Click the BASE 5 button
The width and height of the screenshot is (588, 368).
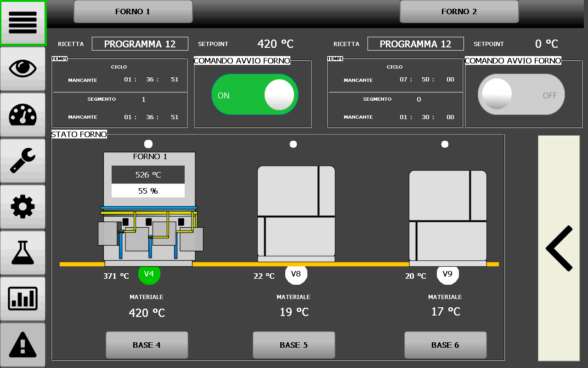coord(294,345)
